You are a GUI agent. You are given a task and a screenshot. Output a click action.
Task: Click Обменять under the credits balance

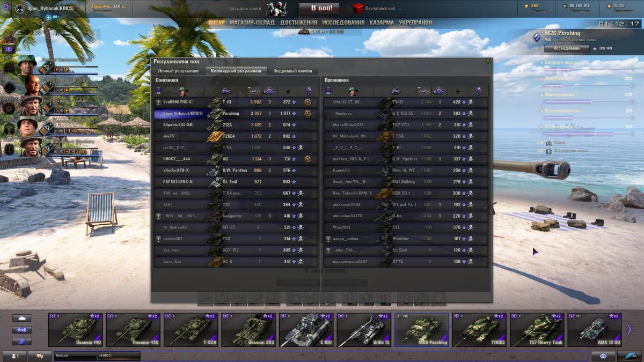[579, 11]
